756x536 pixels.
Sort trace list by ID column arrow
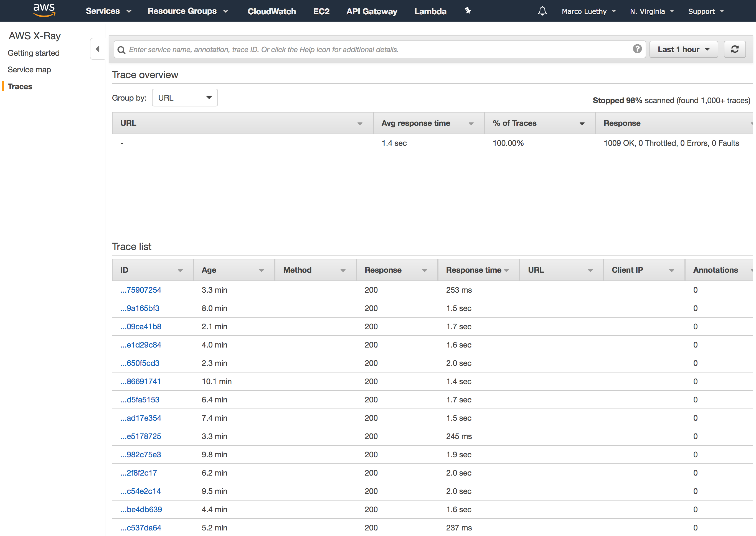[x=180, y=271]
